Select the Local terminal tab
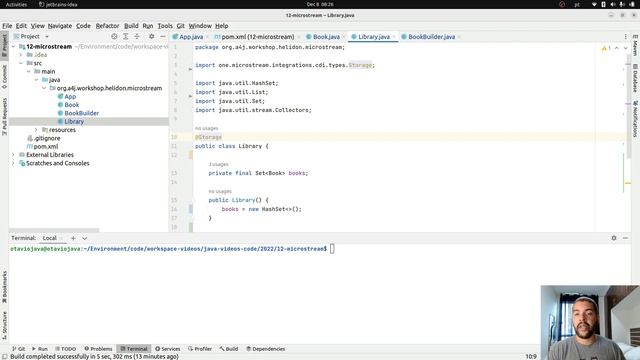 49,238
